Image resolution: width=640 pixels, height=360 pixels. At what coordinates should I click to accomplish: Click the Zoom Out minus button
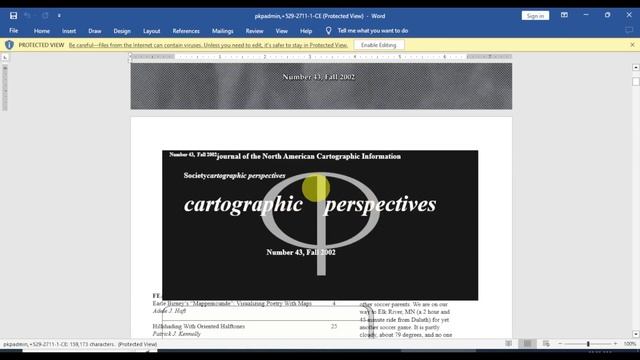[x=560, y=344]
